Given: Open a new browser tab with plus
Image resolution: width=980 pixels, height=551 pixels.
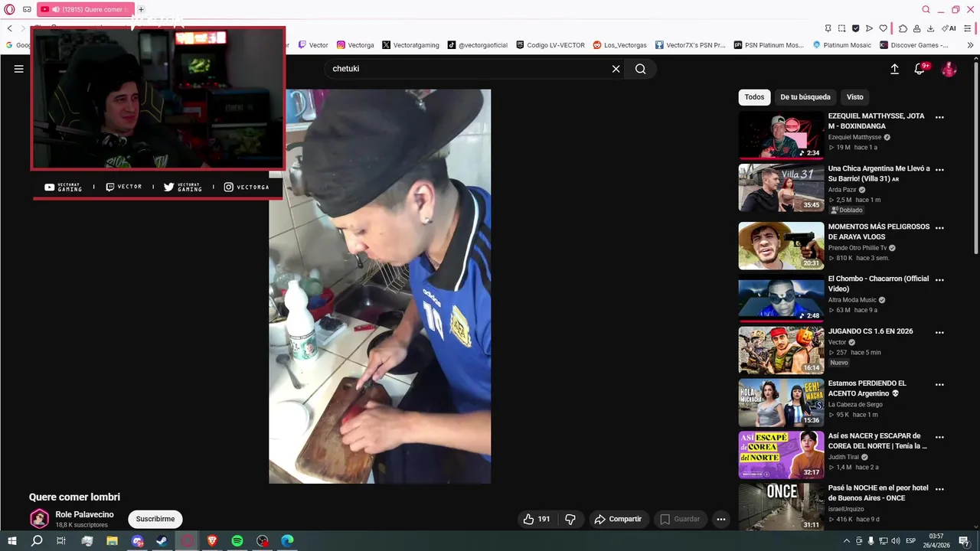Looking at the screenshot, I should (x=141, y=9).
